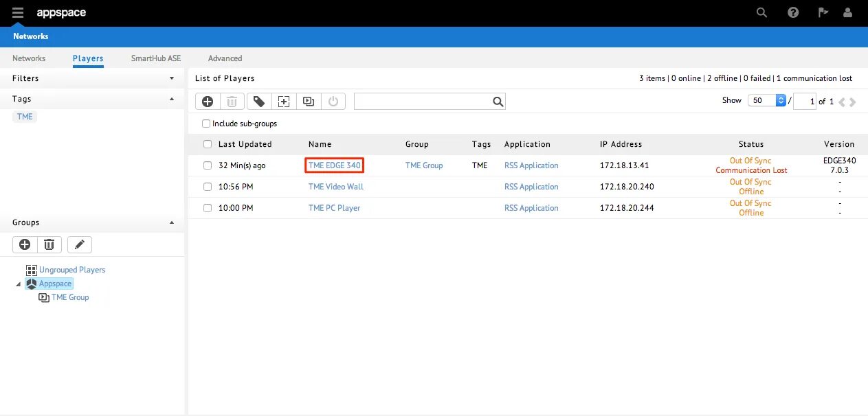The image size is (868, 416).
Task: Go to previous page arrow
Action: 842,102
